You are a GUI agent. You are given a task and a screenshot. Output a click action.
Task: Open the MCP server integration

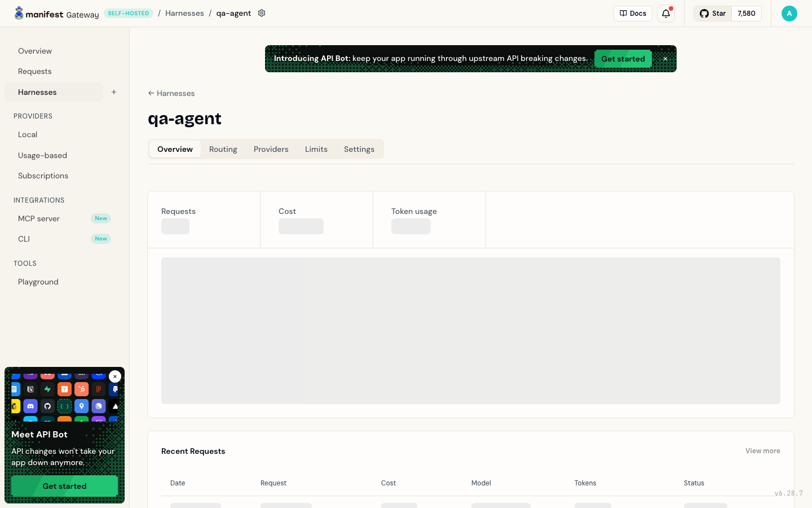(64, 218)
